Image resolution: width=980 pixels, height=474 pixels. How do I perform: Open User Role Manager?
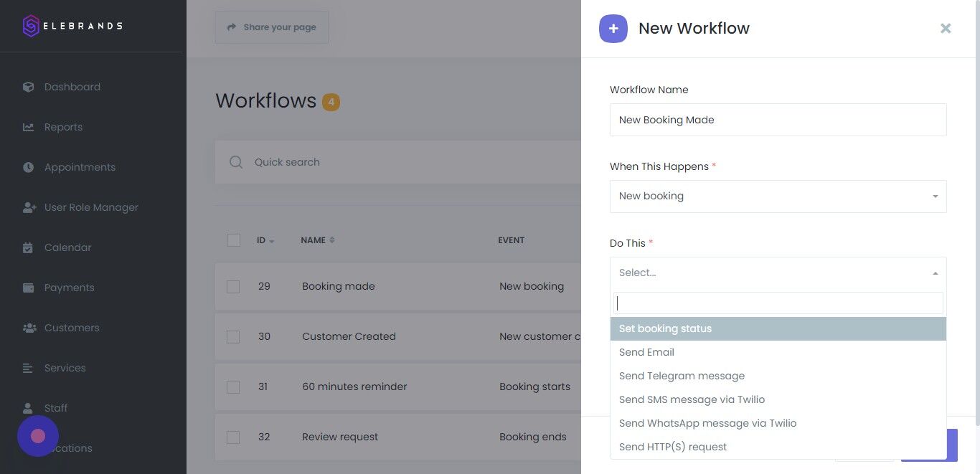91,207
